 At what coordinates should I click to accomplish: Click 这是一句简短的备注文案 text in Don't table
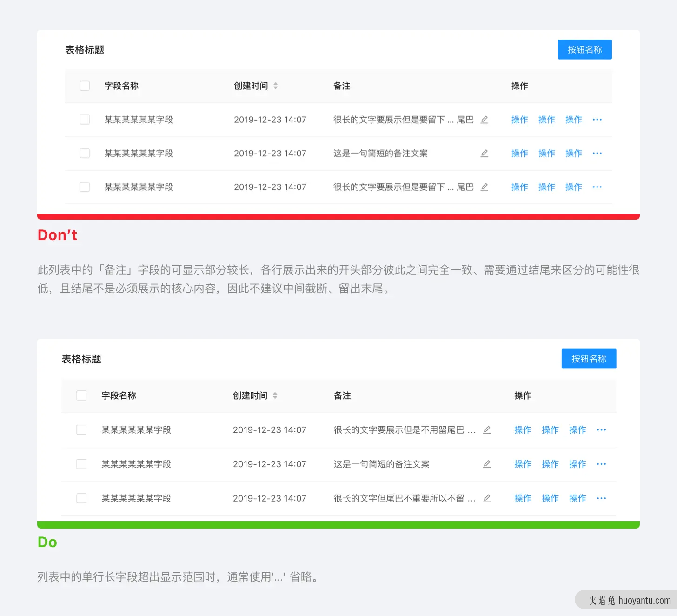[x=380, y=153]
